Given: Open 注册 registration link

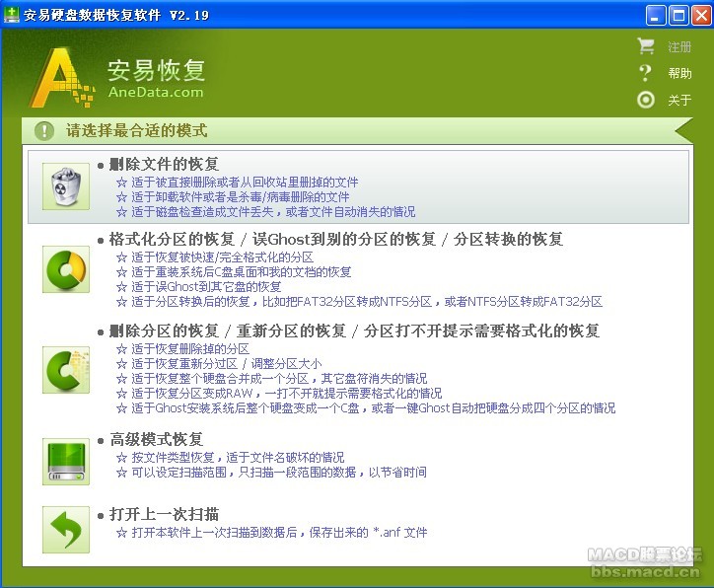Looking at the screenshot, I should pyautogui.click(x=679, y=47).
